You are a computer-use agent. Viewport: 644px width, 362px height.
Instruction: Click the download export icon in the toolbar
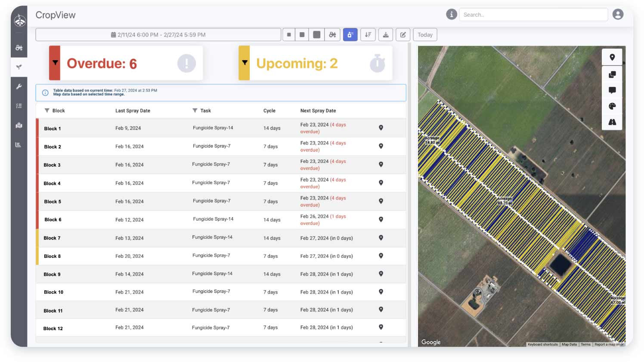(386, 34)
